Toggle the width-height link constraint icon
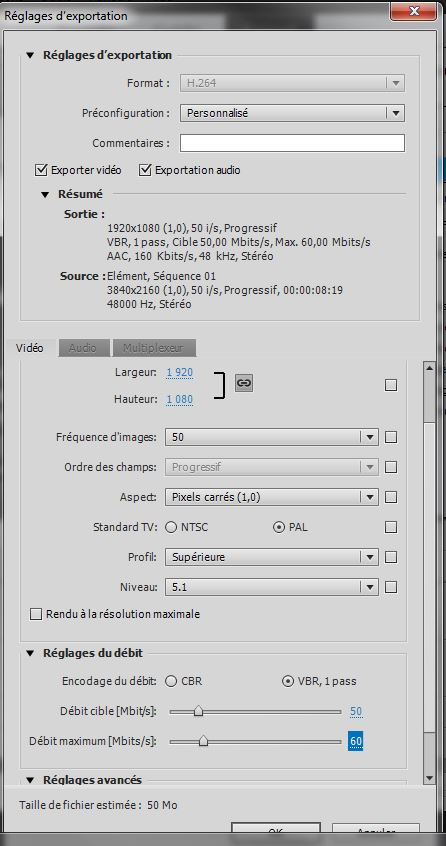The image size is (446, 846). (244, 383)
